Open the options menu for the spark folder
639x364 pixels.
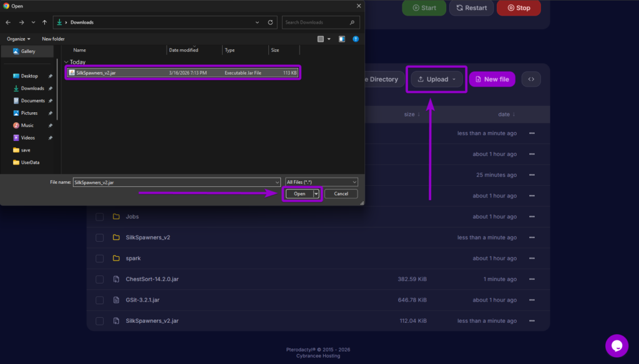point(532,258)
